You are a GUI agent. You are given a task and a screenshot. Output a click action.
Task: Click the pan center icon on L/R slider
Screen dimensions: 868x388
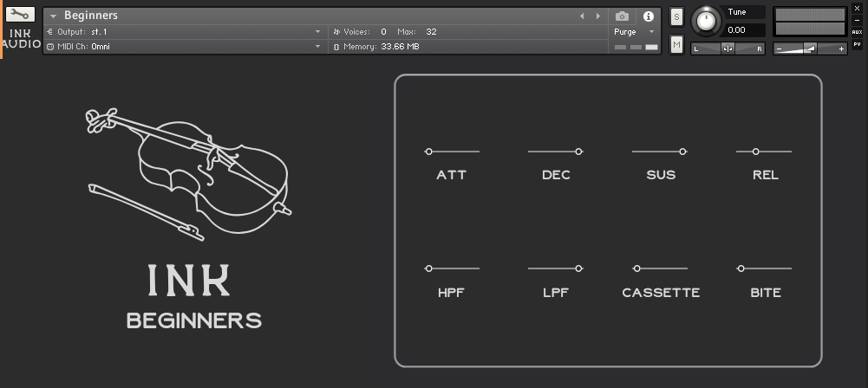coord(728,48)
